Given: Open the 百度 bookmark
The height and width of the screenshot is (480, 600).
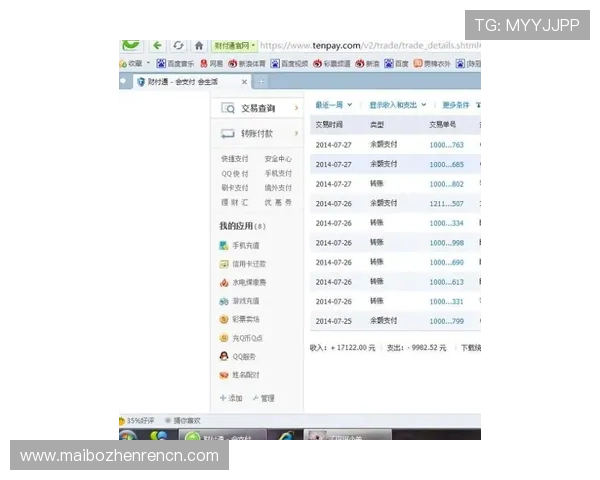Looking at the screenshot, I should tap(396, 64).
